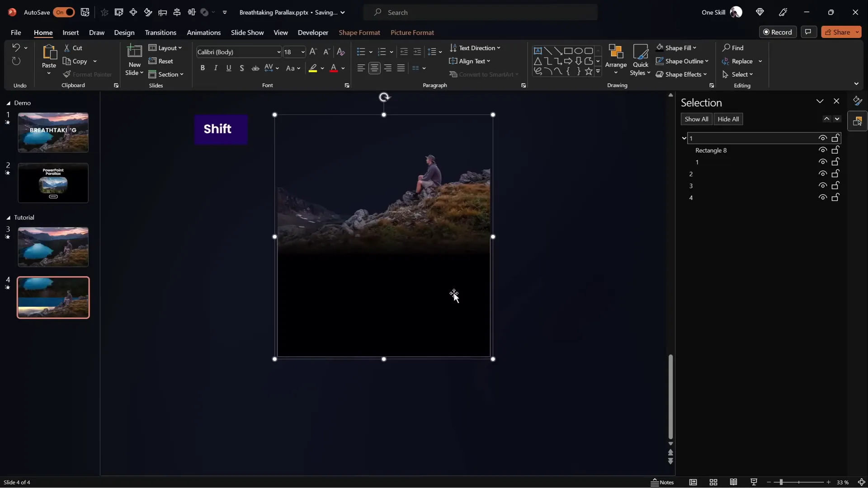Lock object 3 in the Selection pane

[835, 186]
